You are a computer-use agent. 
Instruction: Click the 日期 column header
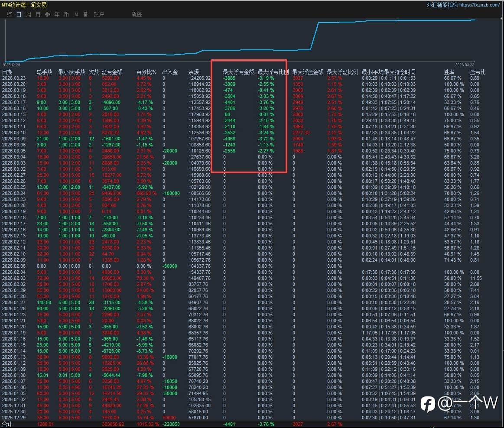[7, 72]
